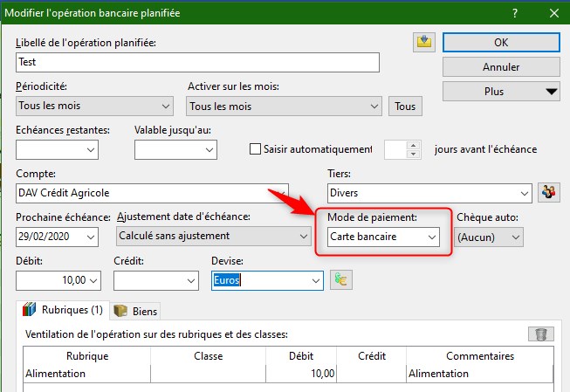Viewport: 570px width, 392px height.
Task: Click the save template icon near OK
Action: [423, 44]
